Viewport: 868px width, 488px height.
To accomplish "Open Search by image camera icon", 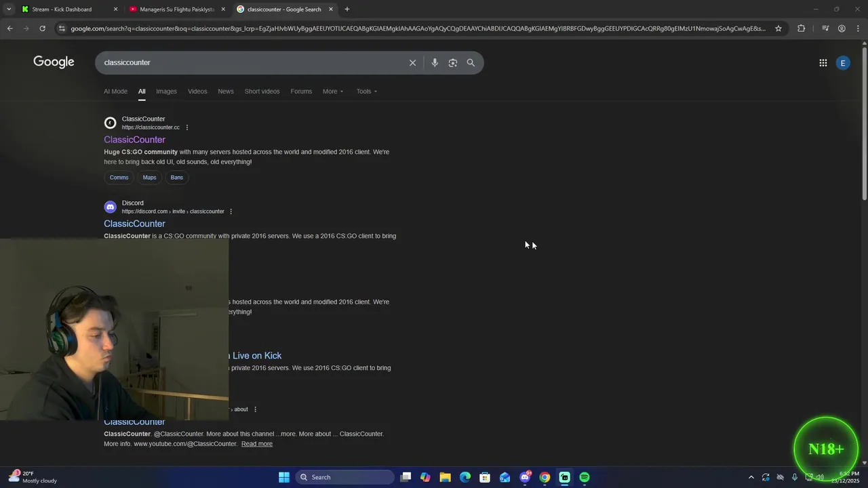I will point(453,62).
